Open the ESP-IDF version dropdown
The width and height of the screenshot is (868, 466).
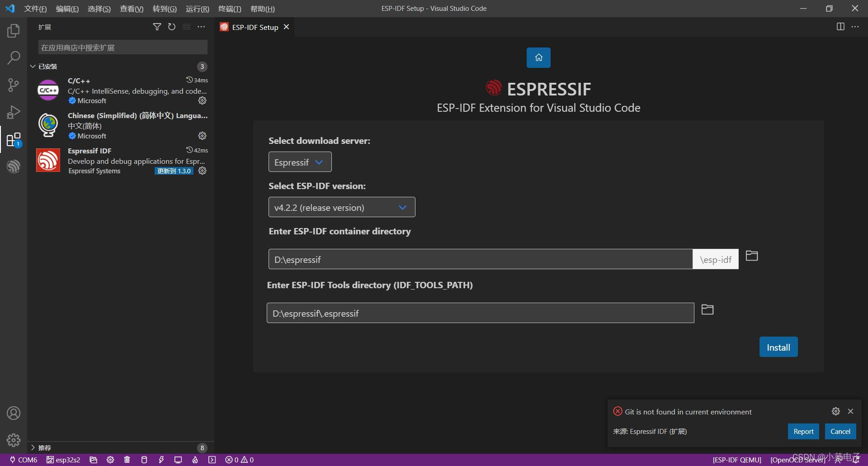342,207
